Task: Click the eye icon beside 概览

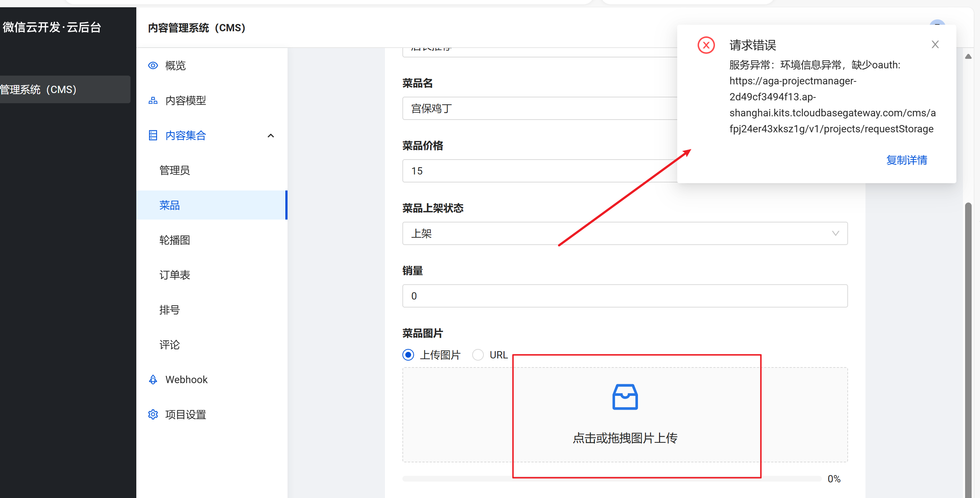Action: click(x=153, y=65)
